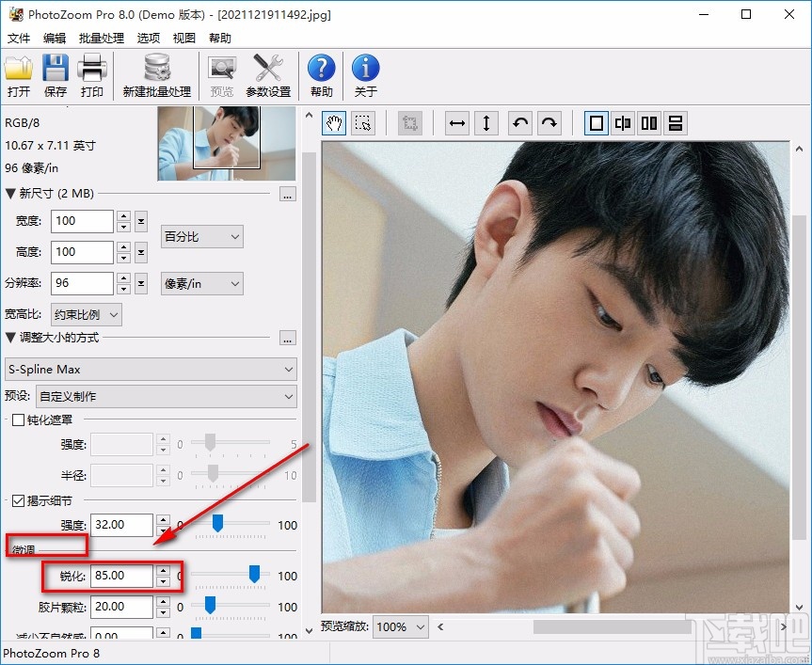This screenshot has height=665, width=812.
Task: Click the 打开 (Open) folder icon
Action: point(19,75)
